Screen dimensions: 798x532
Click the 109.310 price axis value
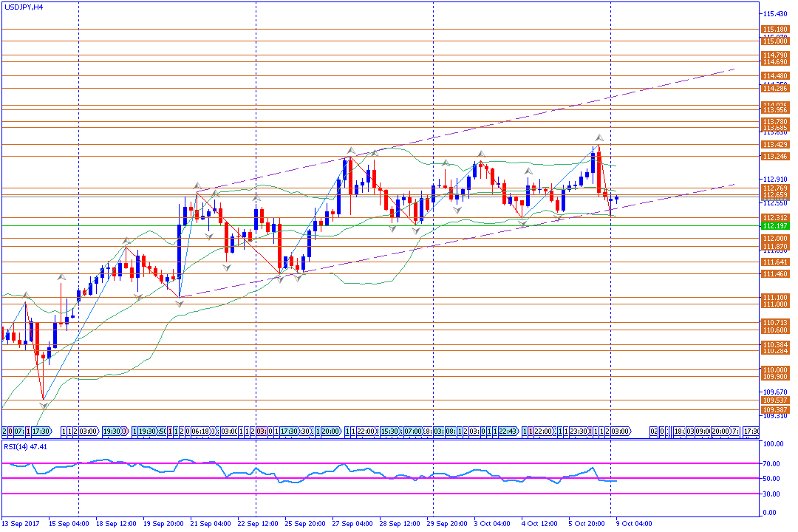[x=776, y=416]
